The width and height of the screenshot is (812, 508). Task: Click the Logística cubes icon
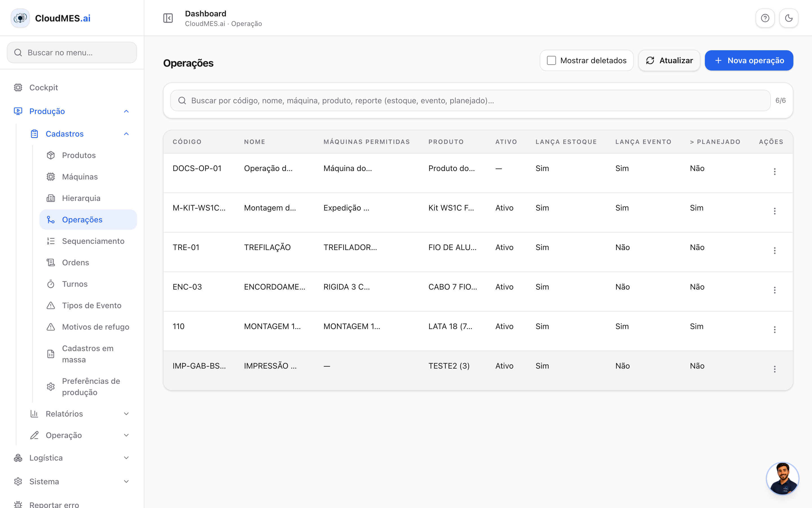coord(18,458)
